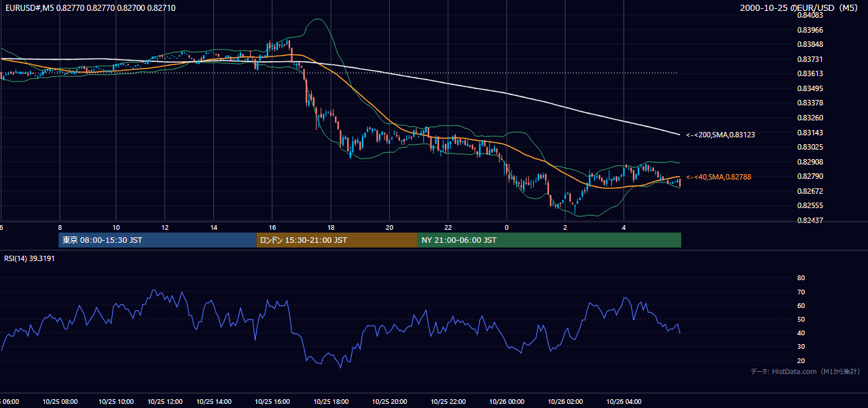
Task: Click the RSI 20 level label
Action: click(x=801, y=360)
